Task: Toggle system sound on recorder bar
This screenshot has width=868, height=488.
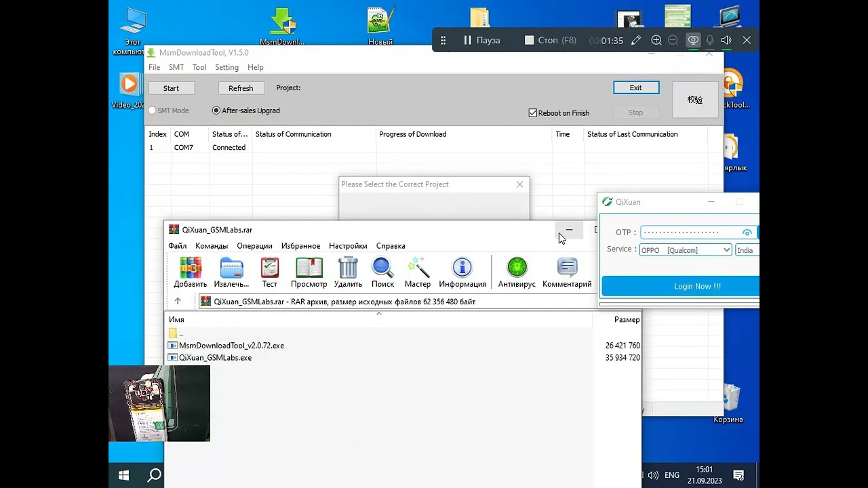Action: tap(726, 40)
